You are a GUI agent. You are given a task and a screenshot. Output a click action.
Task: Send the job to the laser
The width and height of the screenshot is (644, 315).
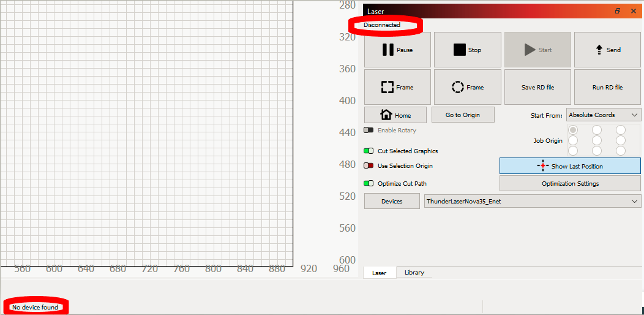[x=607, y=50]
